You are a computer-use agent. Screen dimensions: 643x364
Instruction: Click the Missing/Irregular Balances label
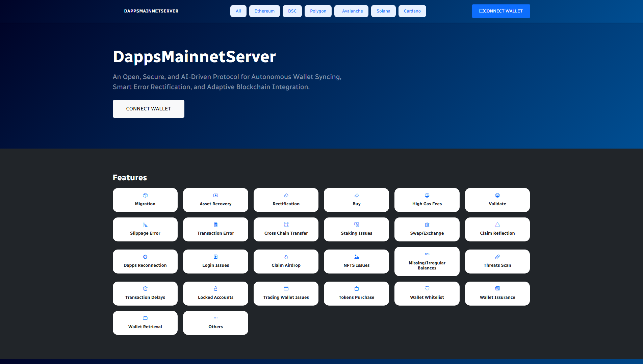427,265
